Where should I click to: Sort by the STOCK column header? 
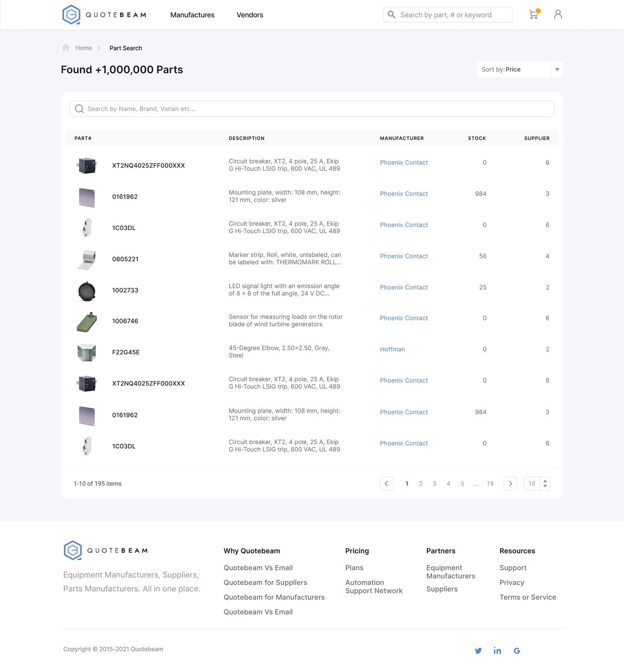tap(477, 138)
